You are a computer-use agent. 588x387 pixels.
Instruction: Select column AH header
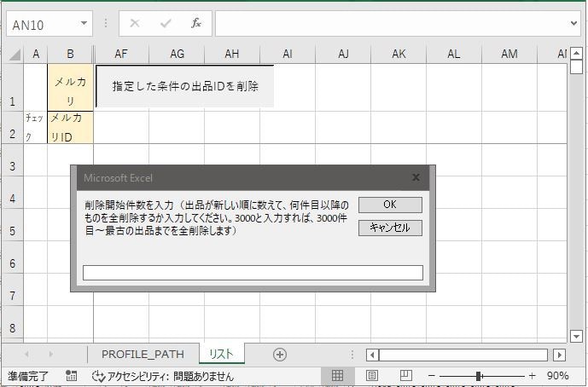click(232, 55)
